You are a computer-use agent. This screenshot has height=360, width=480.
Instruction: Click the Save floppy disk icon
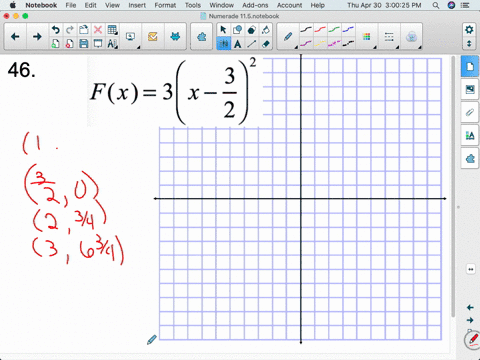point(84,44)
